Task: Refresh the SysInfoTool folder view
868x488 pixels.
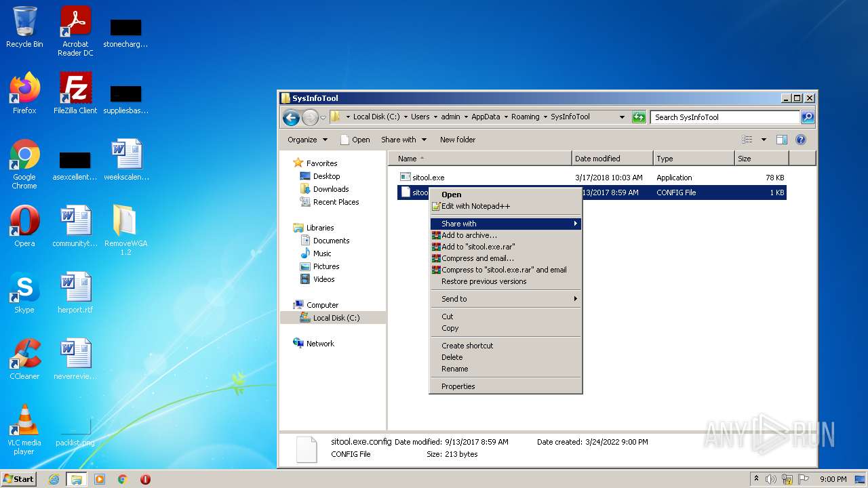Action: pos(639,117)
